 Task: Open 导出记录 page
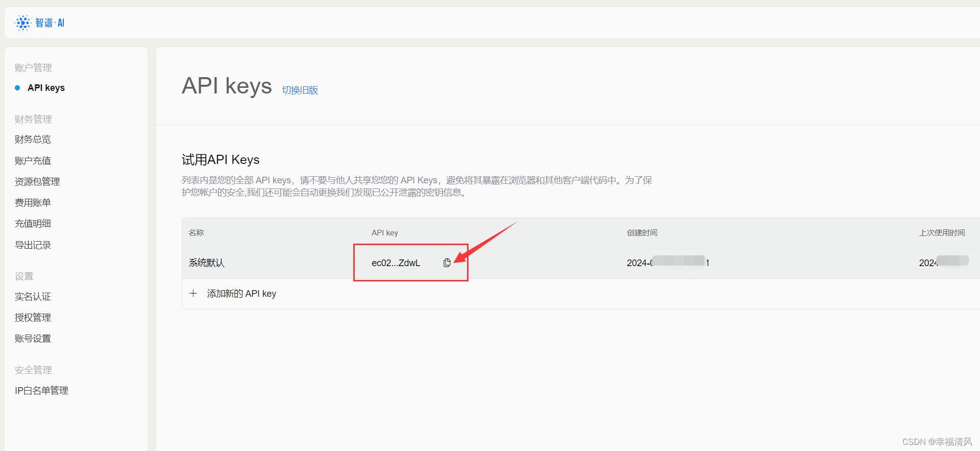(33, 245)
